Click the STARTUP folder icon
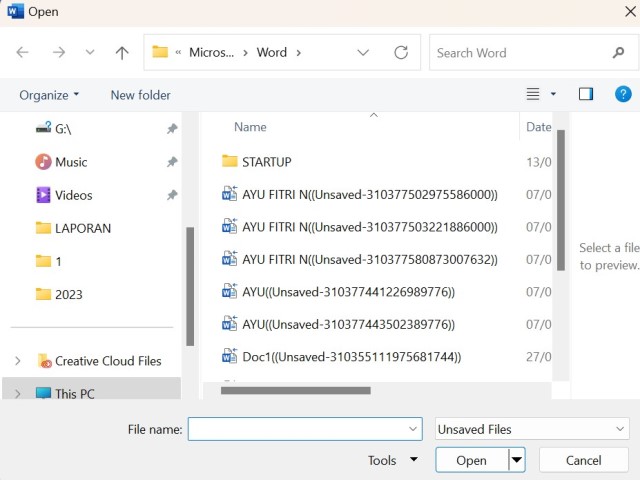 pyautogui.click(x=229, y=161)
